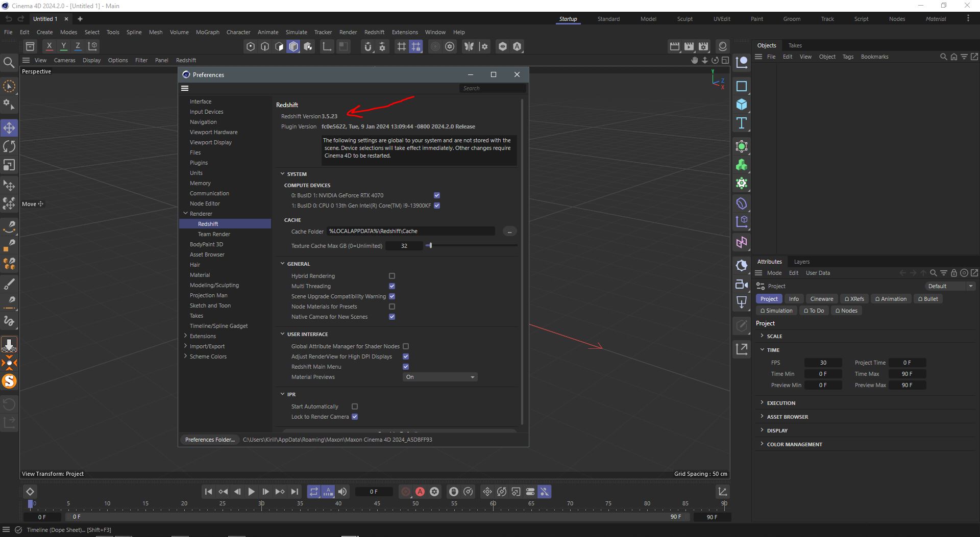Toggle the snap grid icon in toolbar
Screen dimensions: 980x537
tap(416, 46)
